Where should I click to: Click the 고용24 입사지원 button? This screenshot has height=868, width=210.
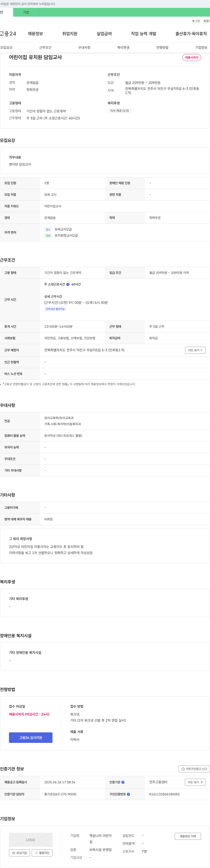(x=31, y=738)
